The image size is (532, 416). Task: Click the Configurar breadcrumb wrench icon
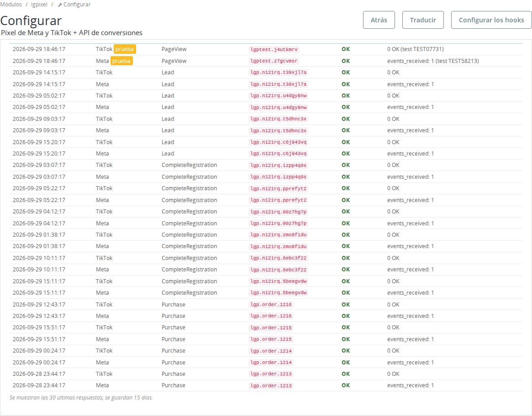[60, 5]
